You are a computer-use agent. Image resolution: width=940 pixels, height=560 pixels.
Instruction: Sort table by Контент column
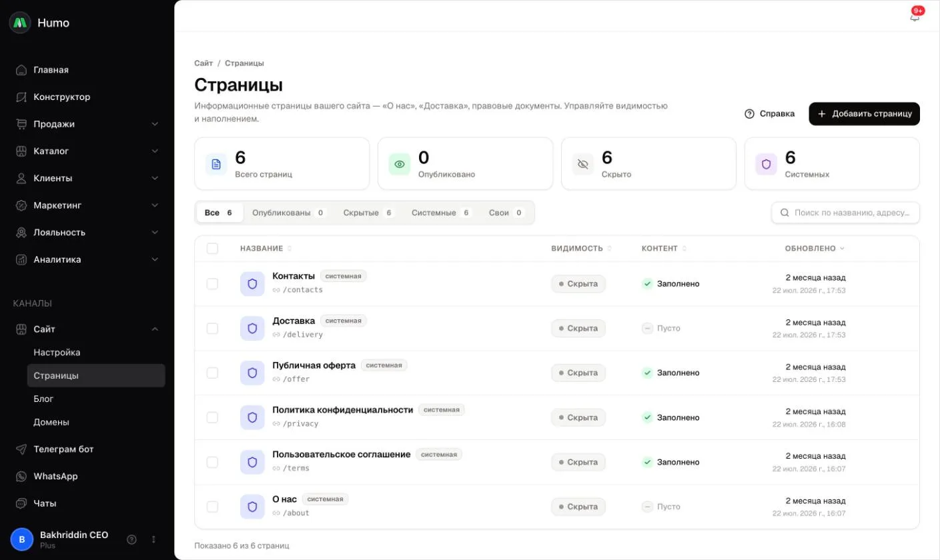[664, 249]
